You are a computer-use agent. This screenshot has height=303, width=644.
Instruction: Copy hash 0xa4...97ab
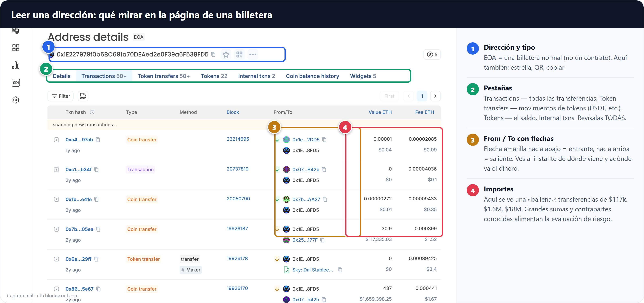point(98,140)
